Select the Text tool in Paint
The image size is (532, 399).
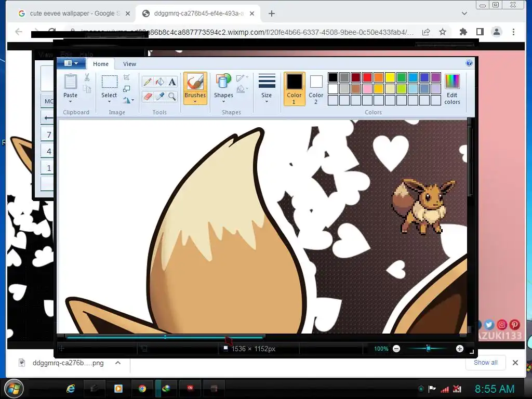pyautogui.click(x=172, y=82)
